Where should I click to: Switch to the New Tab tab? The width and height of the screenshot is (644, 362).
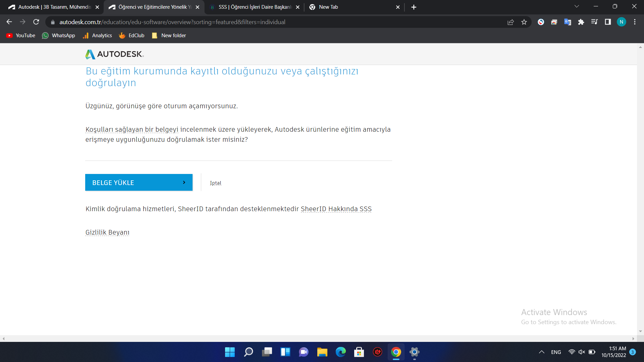click(352, 7)
